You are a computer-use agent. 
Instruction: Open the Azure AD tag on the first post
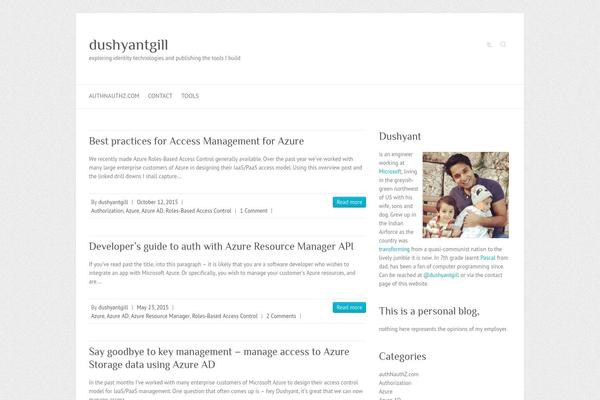152,211
